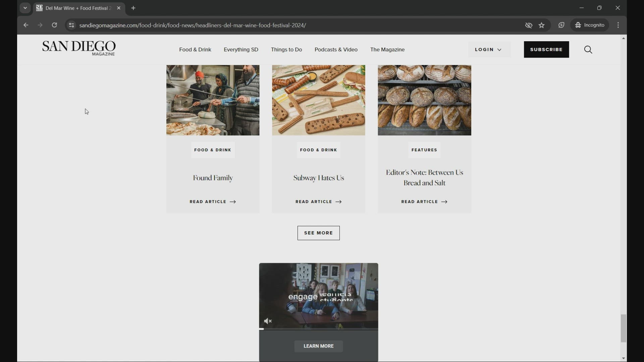Click the third-party cookies blocked eye icon
644x362 pixels.
[x=529, y=25]
